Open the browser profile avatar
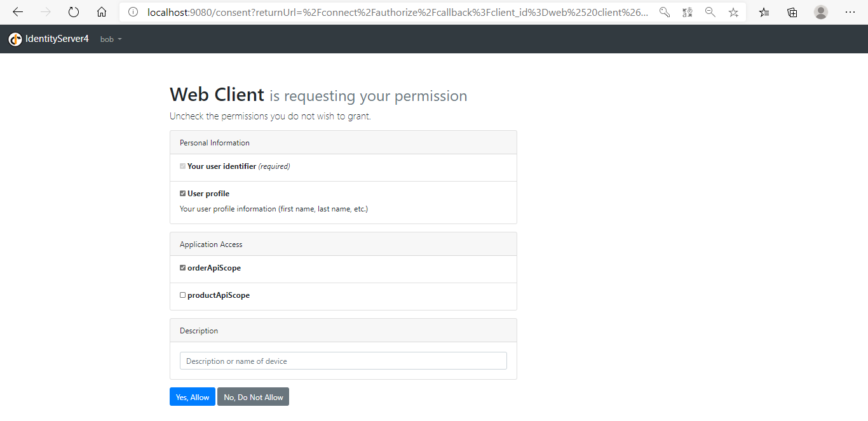This screenshot has height=421, width=868. 821,12
